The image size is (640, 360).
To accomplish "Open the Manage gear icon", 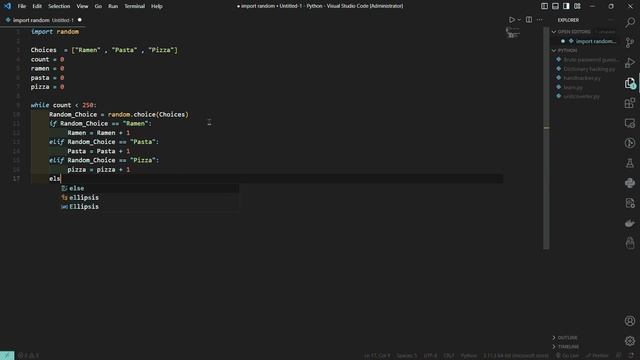I will click(630, 340).
